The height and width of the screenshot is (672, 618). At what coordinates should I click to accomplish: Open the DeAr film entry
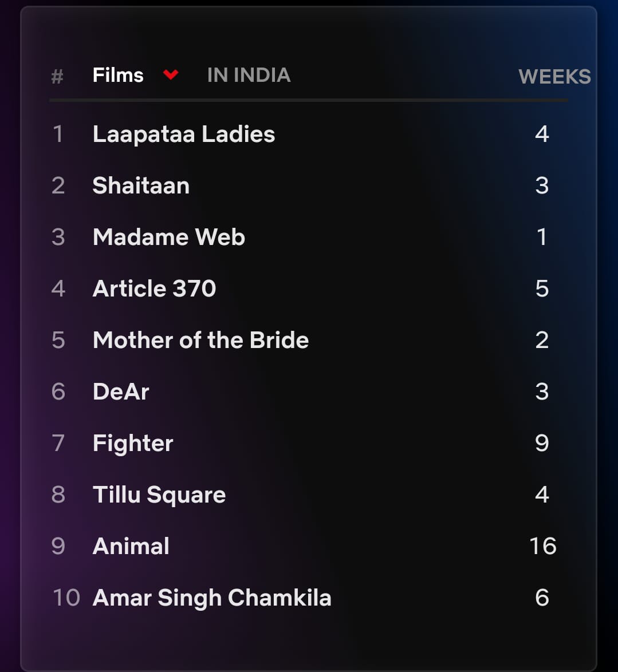pyautogui.click(x=120, y=392)
